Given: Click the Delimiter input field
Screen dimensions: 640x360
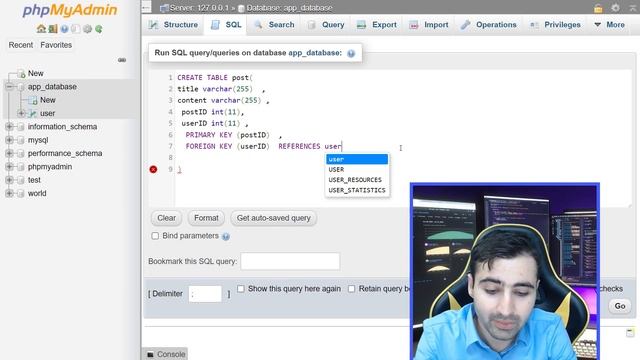Looking at the screenshot, I should click(205, 294).
